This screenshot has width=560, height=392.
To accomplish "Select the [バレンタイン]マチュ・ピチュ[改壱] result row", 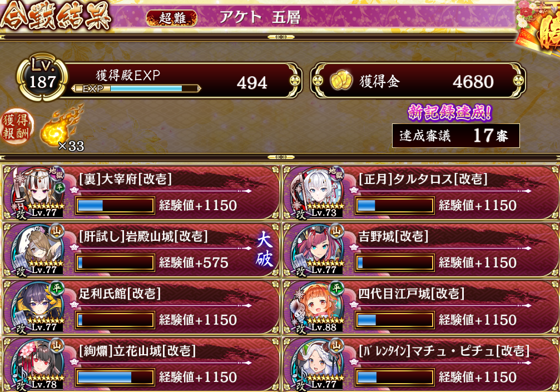I will coord(421,364).
